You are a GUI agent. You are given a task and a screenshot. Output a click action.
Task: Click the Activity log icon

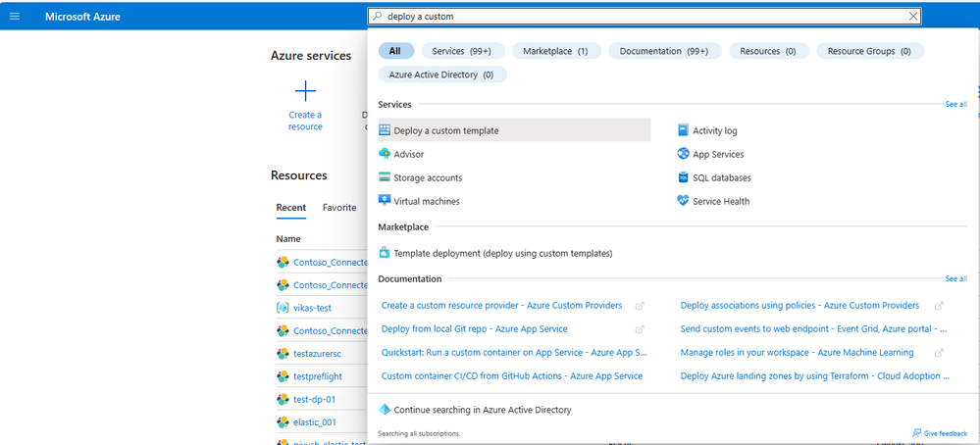(x=683, y=130)
